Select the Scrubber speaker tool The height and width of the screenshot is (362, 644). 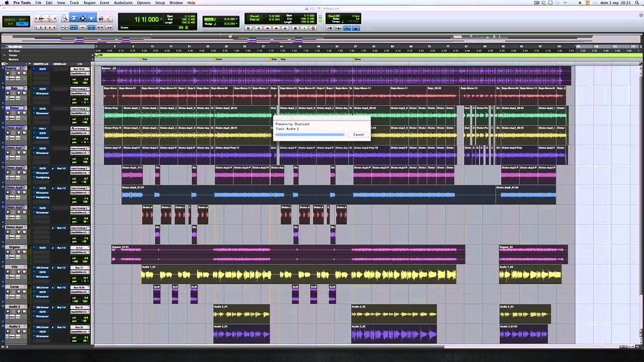(x=101, y=19)
